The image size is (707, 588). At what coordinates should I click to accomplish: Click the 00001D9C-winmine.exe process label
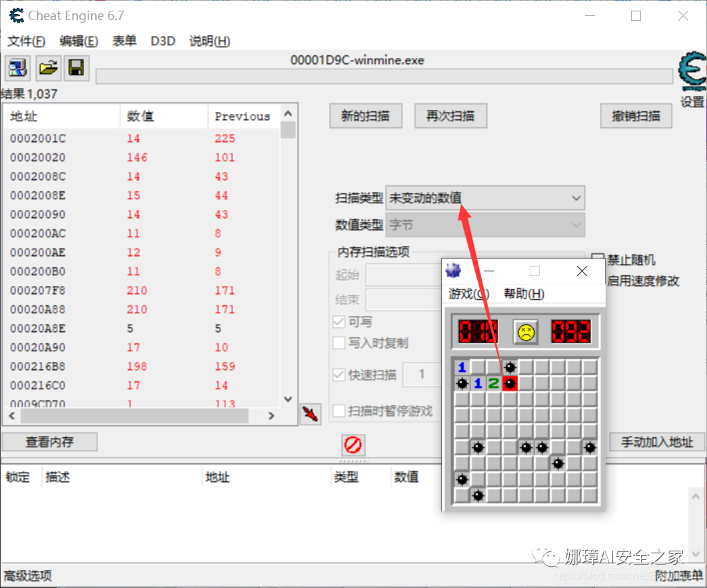click(357, 60)
